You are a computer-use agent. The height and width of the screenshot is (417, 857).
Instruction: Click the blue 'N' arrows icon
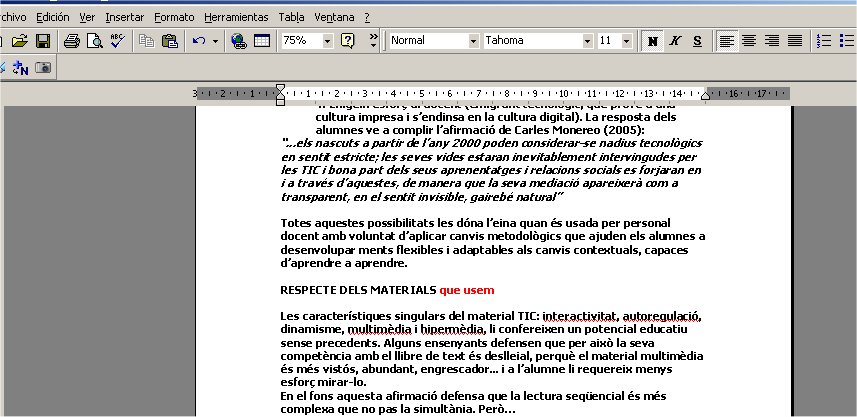click(x=20, y=68)
